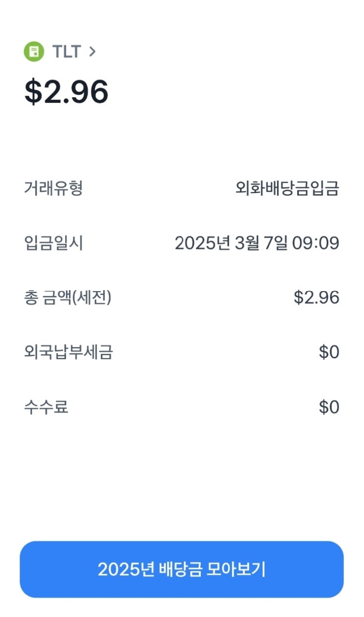Click the green TLT stock icon
Screen dimensions: 364x617
(x=34, y=52)
